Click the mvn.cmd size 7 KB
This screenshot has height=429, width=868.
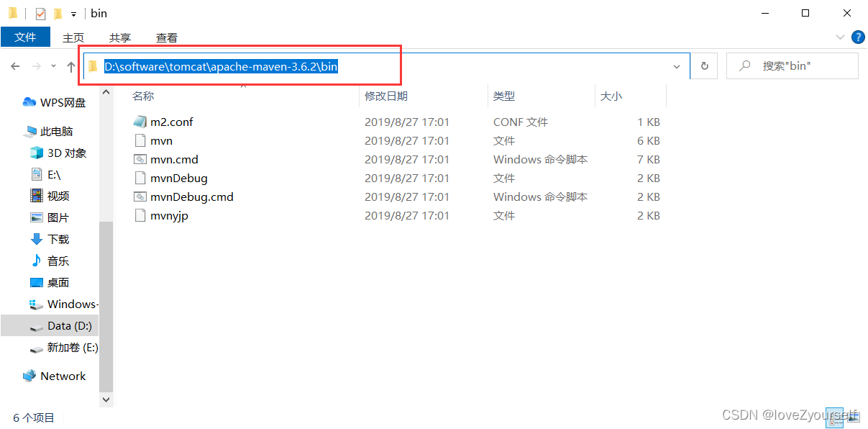pyautogui.click(x=649, y=159)
